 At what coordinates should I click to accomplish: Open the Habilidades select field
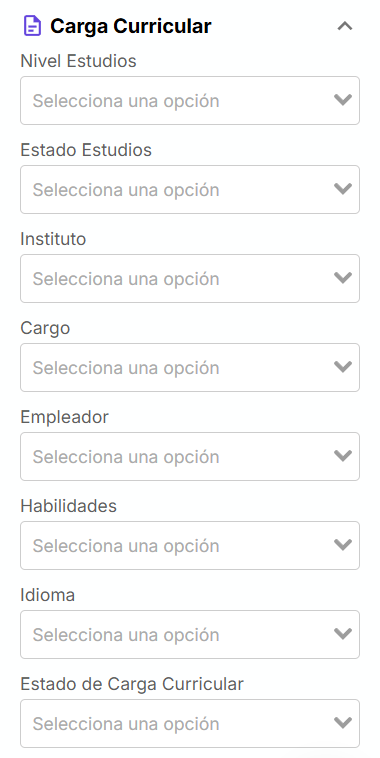(190, 545)
